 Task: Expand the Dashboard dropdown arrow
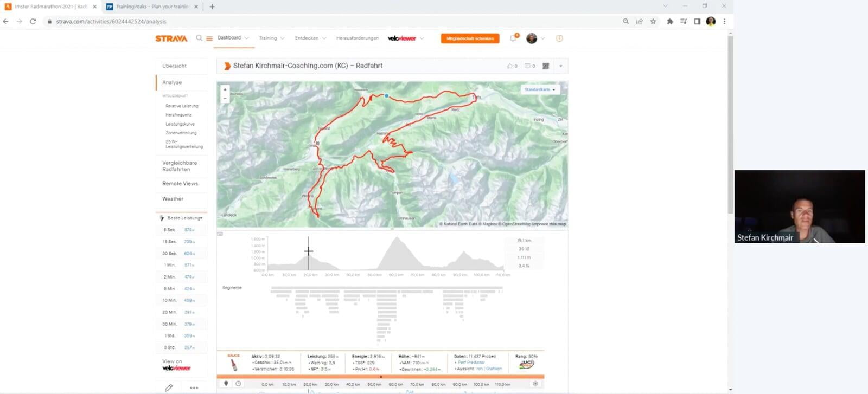coord(247,38)
